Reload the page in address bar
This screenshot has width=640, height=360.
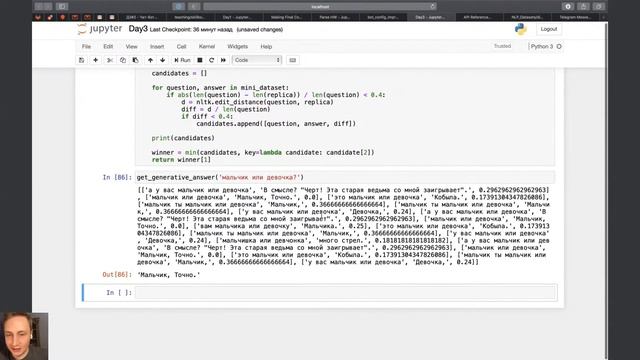(432, 6)
